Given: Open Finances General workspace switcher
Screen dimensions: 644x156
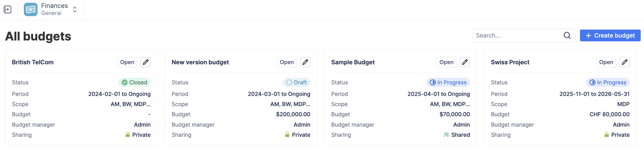Looking at the screenshot, I should tap(75, 10).
